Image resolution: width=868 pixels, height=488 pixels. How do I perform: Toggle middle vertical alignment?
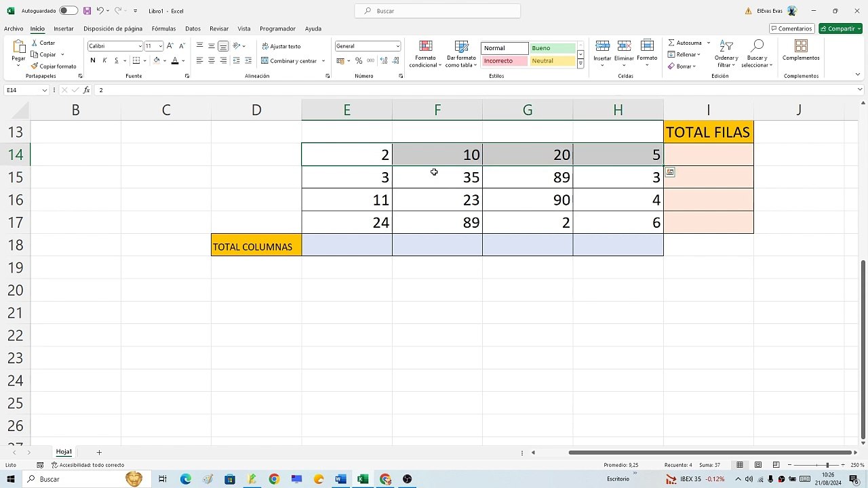[x=212, y=46]
